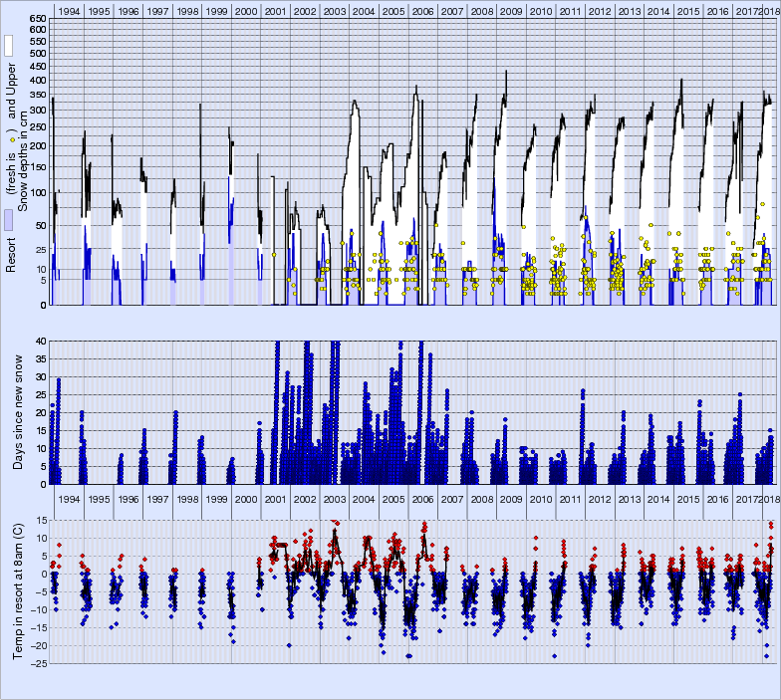Image resolution: width=781 pixels, height=700 pixels.
Task: Click the 40 tick on the days axis
Action: [x=41, y=342]
